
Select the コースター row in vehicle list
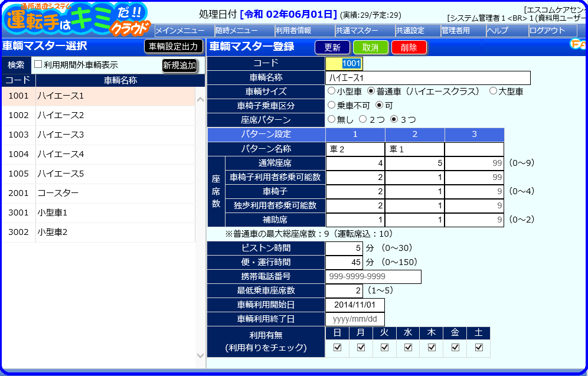[99, 193]
